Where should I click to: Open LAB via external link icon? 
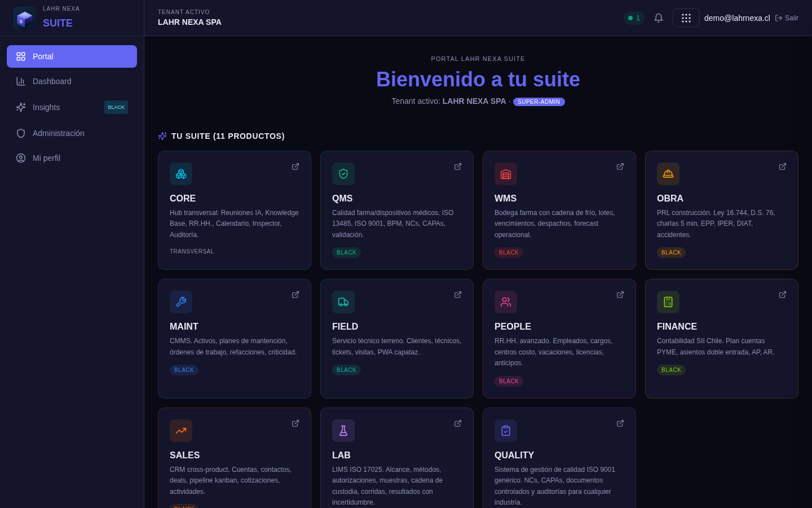point(458,423)
